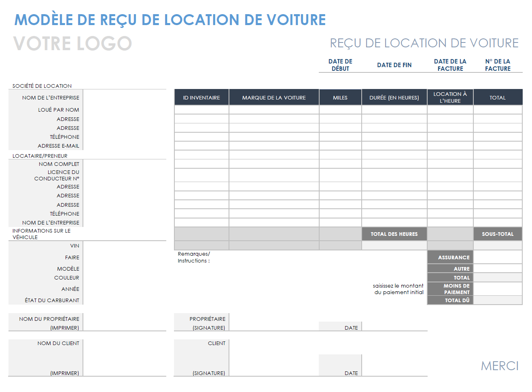Click the ANNÉE label

(70, 289)
